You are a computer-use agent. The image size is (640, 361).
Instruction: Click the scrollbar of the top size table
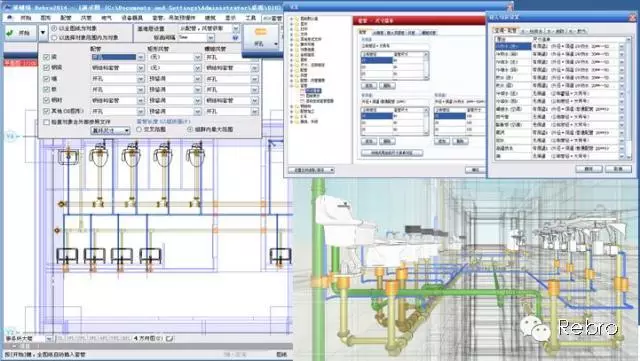[x=427, y=66]
